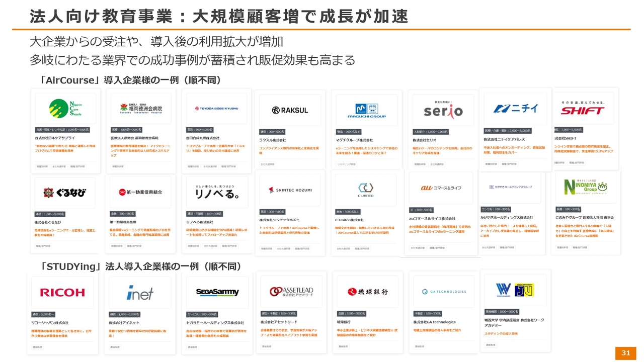This screenshot has width=644, height=362.
Task: Click the orange page number 31 badge
Action: tap(625, 353)
